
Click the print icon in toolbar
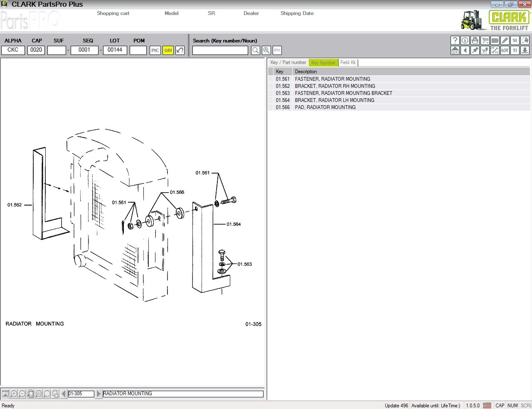coord(475,40)
